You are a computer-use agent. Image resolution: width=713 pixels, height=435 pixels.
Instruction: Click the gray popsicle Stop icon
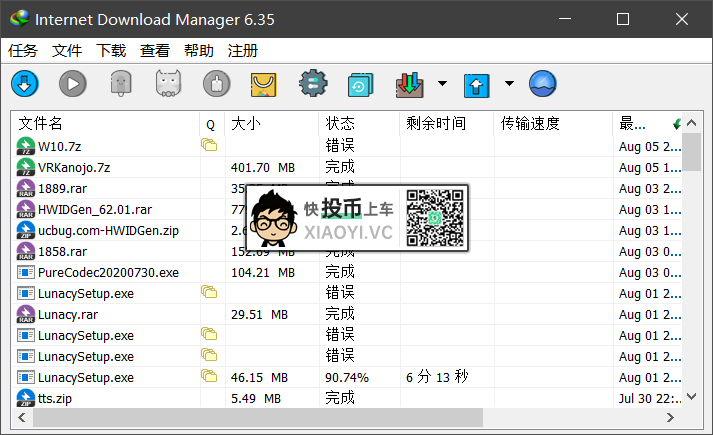tap(120, 83)
